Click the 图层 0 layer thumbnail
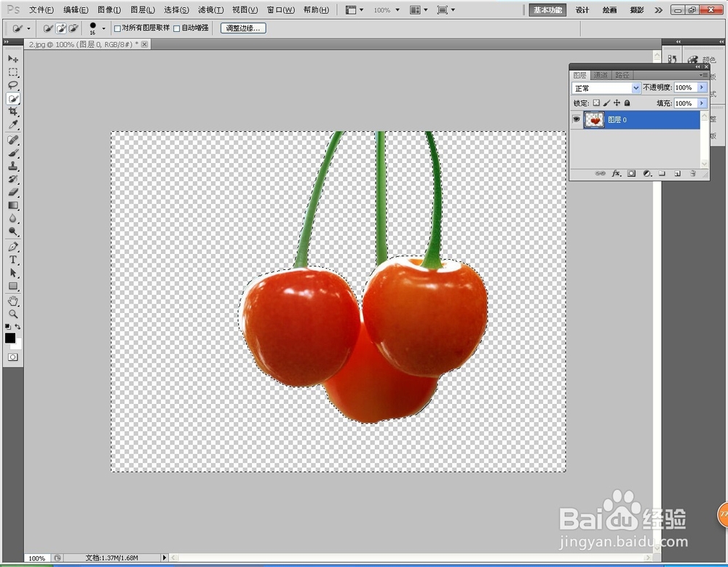 pos(594,120)
